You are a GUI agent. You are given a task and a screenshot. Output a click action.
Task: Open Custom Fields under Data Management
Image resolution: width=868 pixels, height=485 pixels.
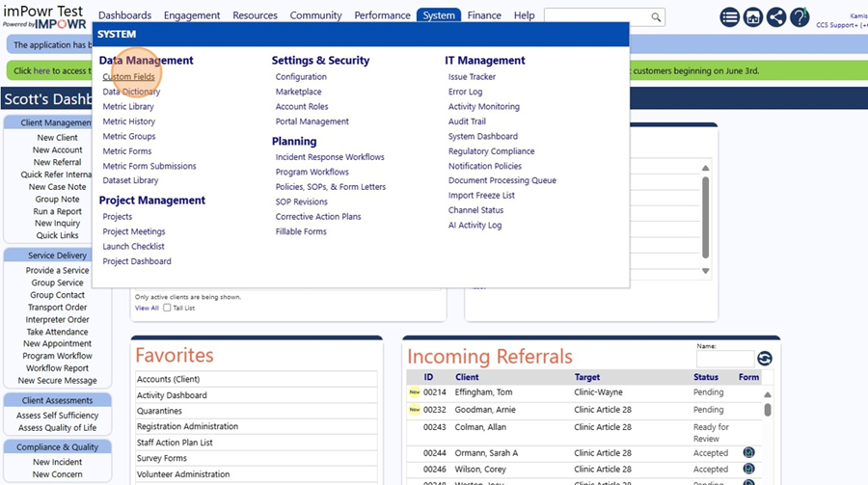coord(128,77)
